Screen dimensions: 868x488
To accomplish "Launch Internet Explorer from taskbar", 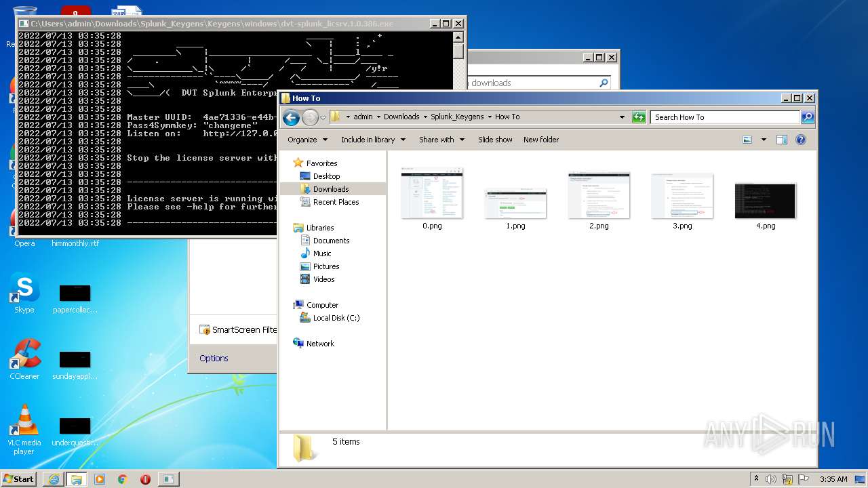I will tap(54, 479).
